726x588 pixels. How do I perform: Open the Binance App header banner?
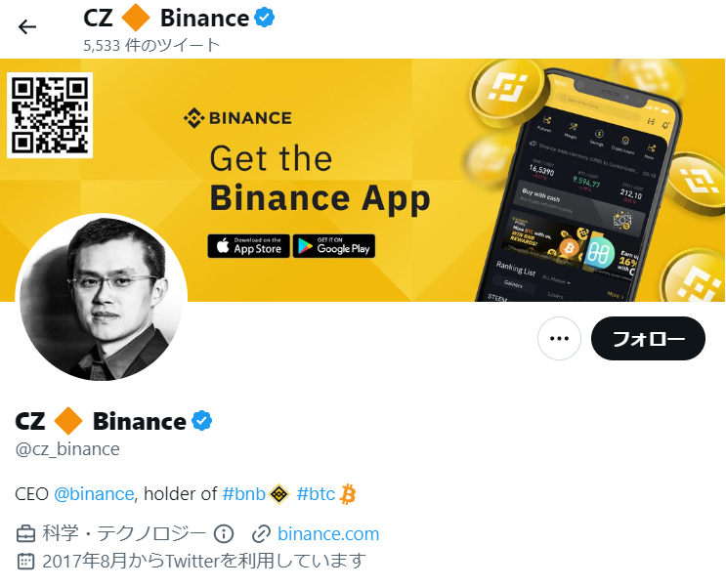point(363,180)
